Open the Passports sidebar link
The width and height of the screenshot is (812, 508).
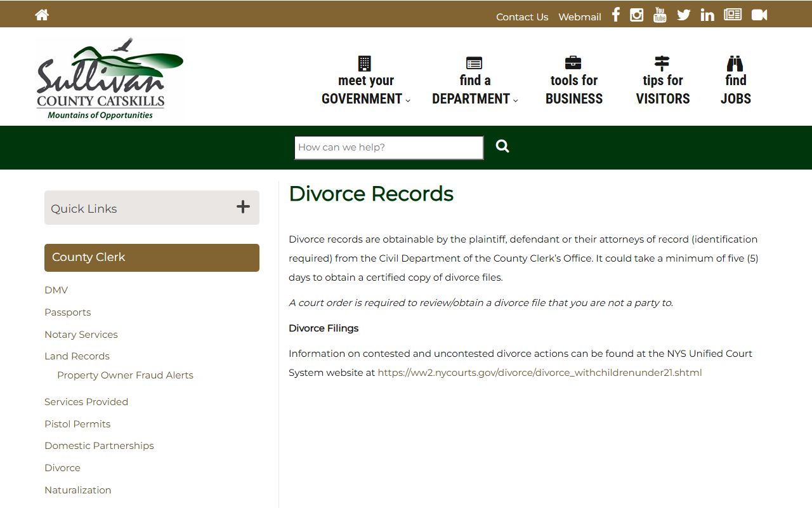[68, 312]
